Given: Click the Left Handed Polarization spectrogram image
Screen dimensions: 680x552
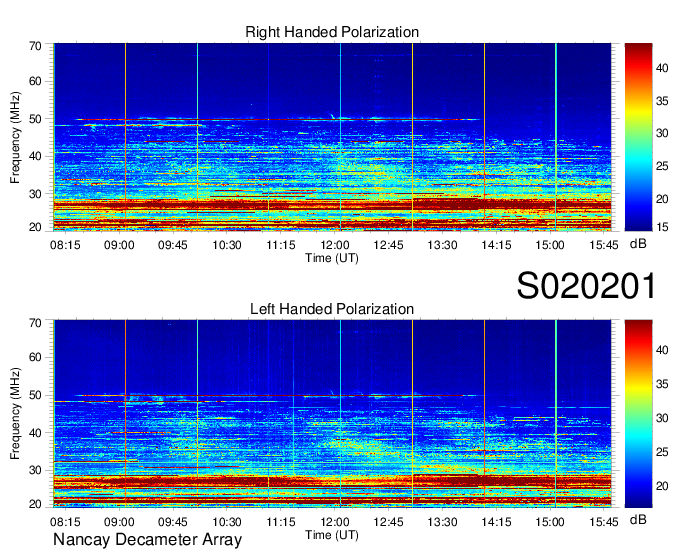Looking at the screenshot, I should point(332,414).
